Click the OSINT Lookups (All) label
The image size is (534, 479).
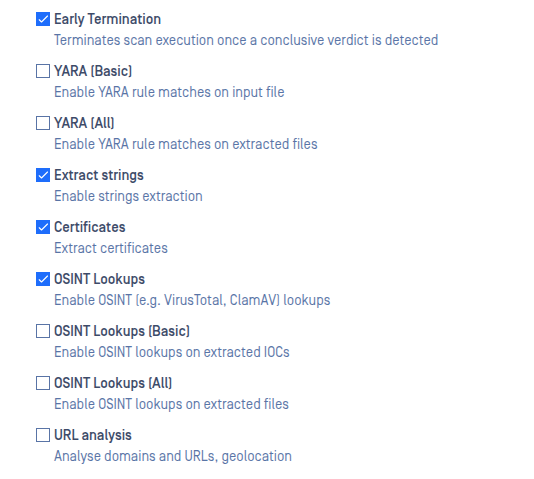[113, 383]
